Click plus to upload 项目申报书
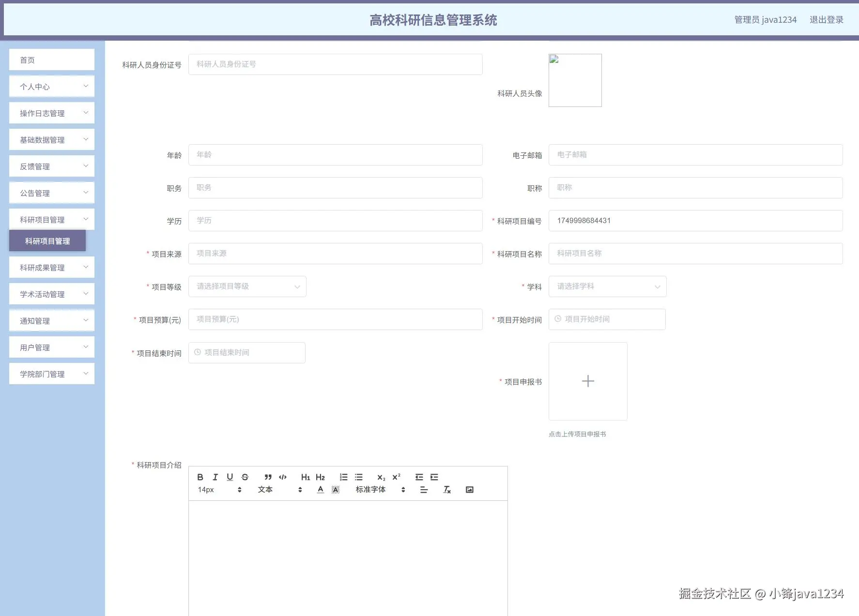Screen dimensions: 859x616 [x=588, y=381]
